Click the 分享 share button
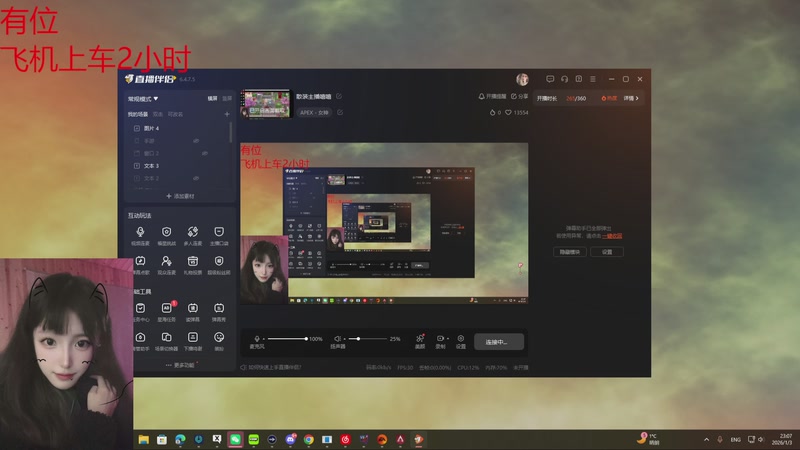This screenshot has width=800, height=450. pyautogui.click(x=519, y=96)
